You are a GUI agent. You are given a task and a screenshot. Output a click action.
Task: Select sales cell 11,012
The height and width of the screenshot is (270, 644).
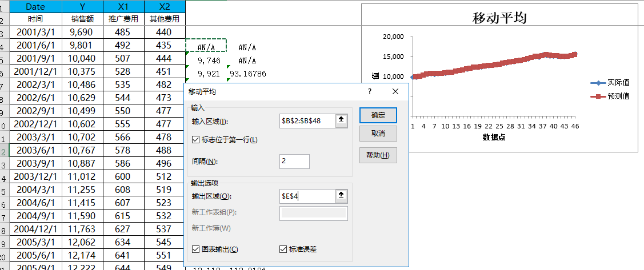(x=82, y=176)
